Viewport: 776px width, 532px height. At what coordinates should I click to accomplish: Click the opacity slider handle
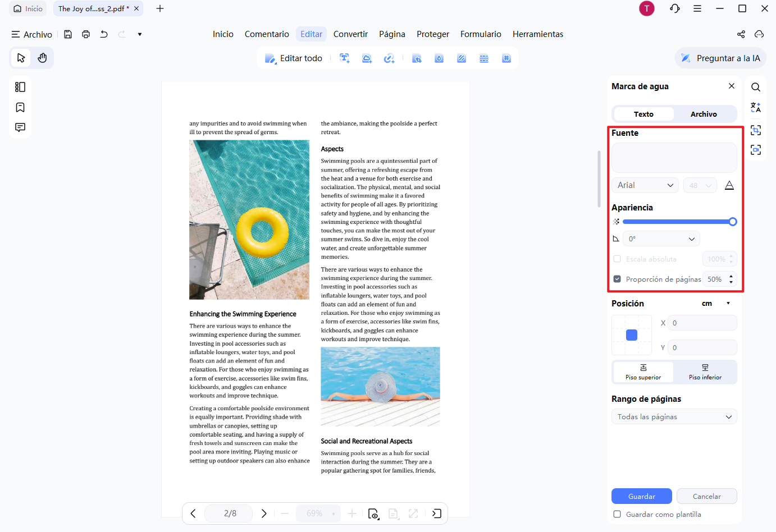tap(733, 222)
